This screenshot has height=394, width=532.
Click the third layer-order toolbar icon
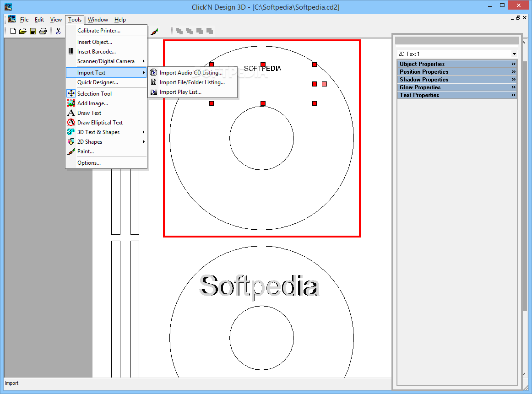coord(200,31)
